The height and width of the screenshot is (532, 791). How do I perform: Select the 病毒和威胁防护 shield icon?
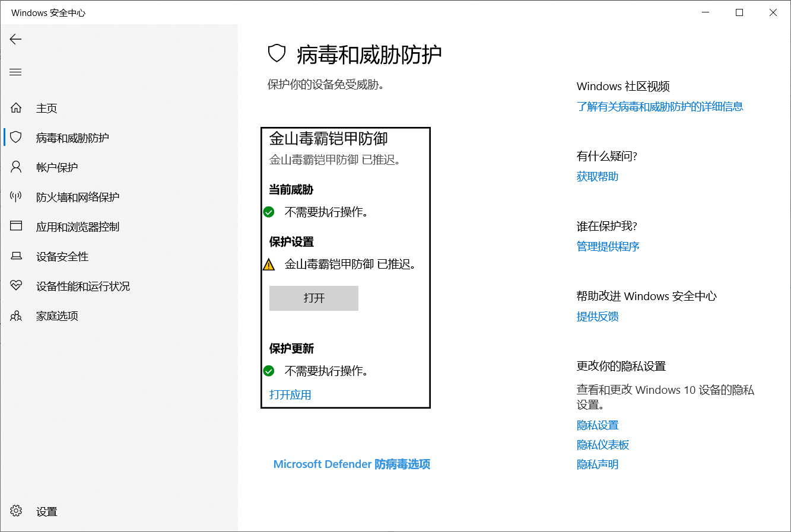15,137
